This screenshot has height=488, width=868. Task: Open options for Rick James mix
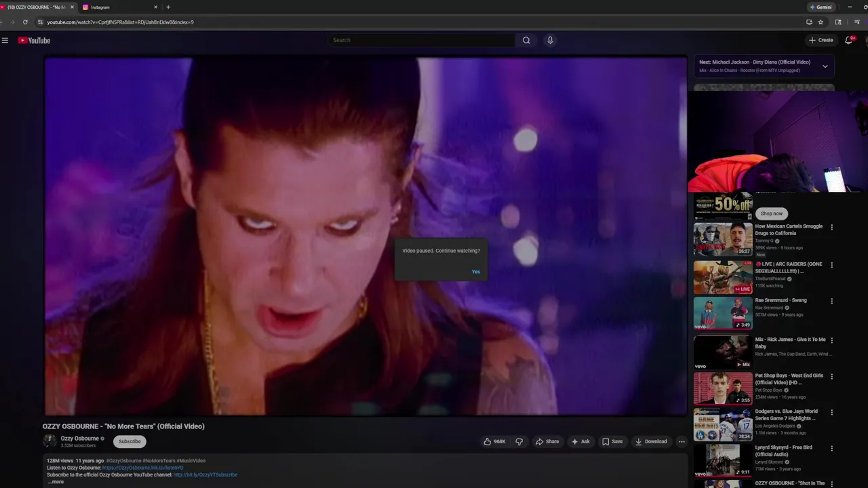tap(831, 340)
